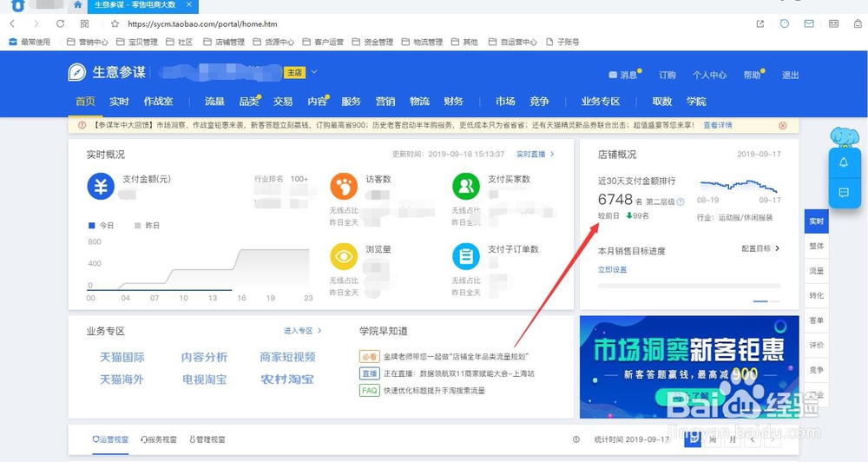Open the 宝贝管理 bookmark folder
Viewport: 868px width, 462px height.
pyautogui.click(x=137, y=42)
